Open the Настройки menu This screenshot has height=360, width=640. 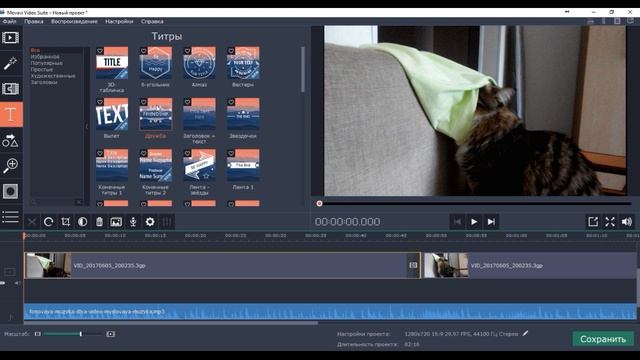coord(119,21)
